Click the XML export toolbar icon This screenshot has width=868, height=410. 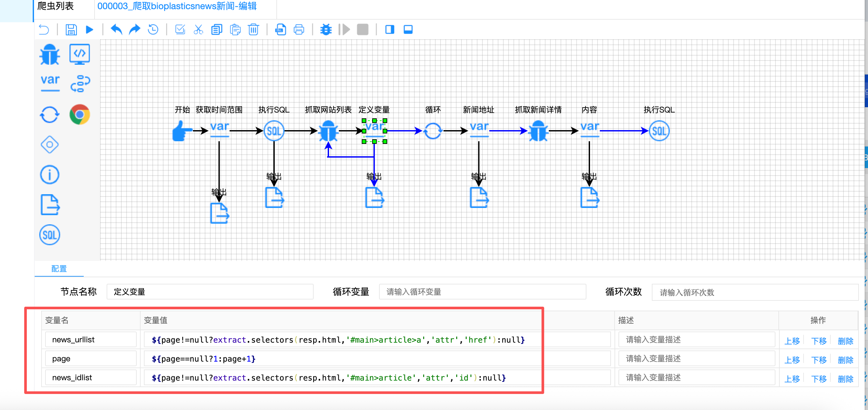[280, 30]
